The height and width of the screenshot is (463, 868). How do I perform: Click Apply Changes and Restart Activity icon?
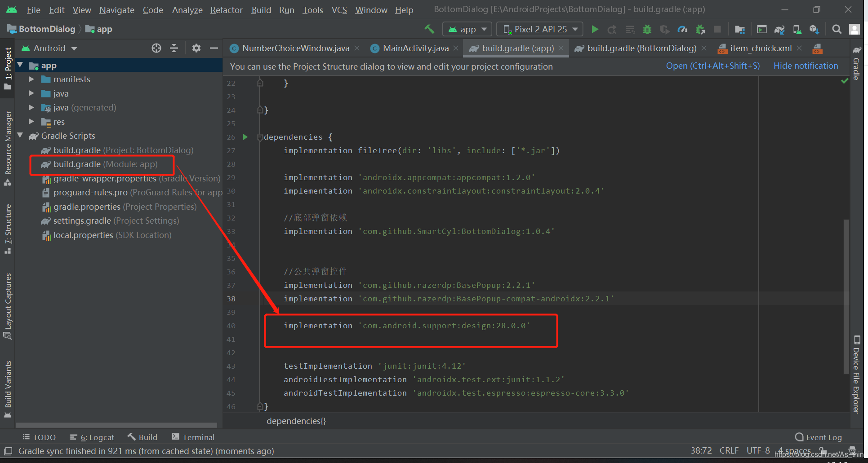(612, 30)
